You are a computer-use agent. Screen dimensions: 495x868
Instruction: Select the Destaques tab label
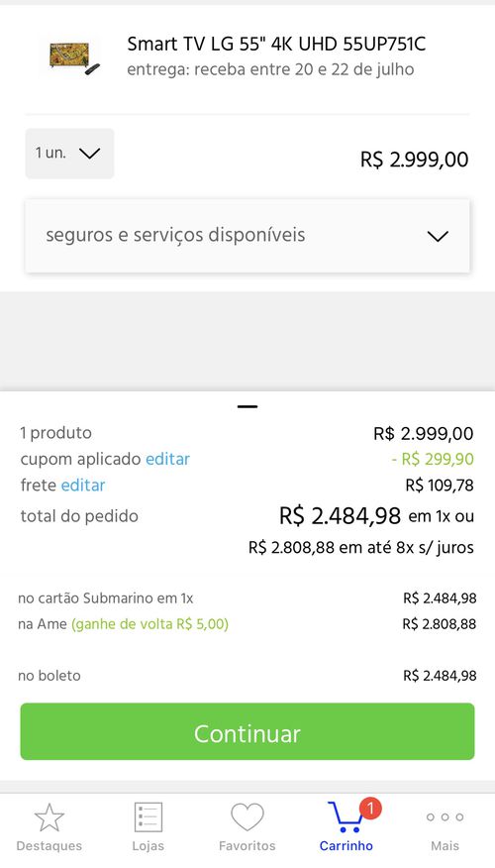click(x=49, y=846)
